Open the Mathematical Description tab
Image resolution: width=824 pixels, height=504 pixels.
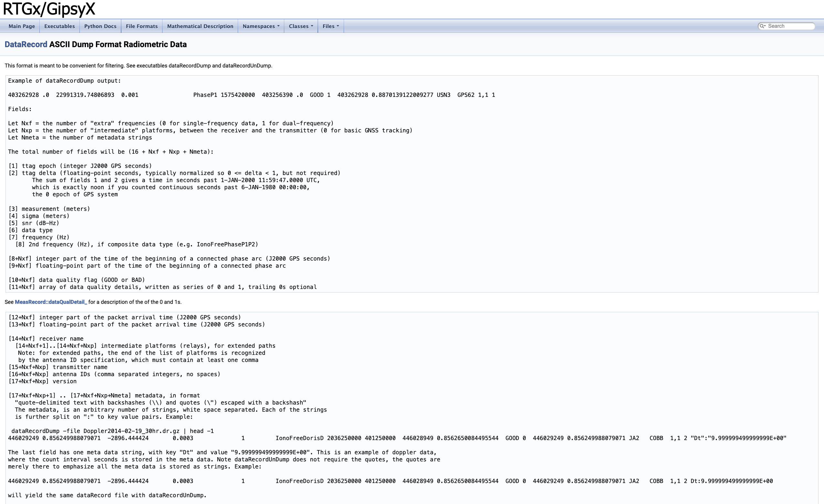[200, 26]
